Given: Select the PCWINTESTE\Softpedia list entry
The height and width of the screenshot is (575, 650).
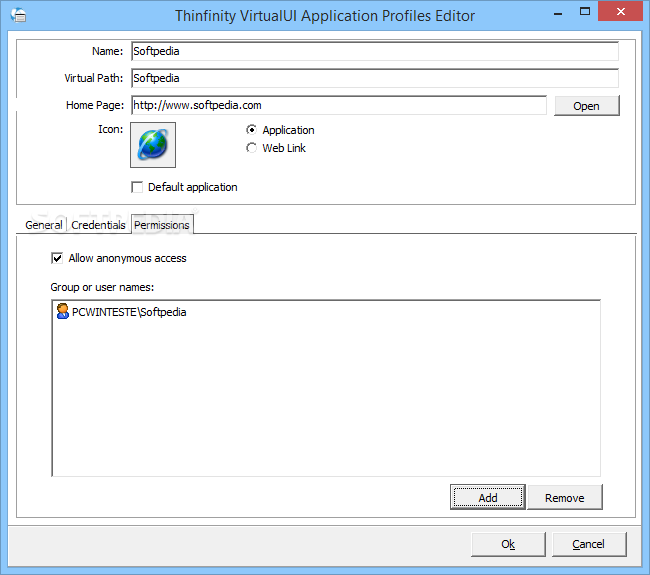Looking at the screenshot, I should point(129,312).
